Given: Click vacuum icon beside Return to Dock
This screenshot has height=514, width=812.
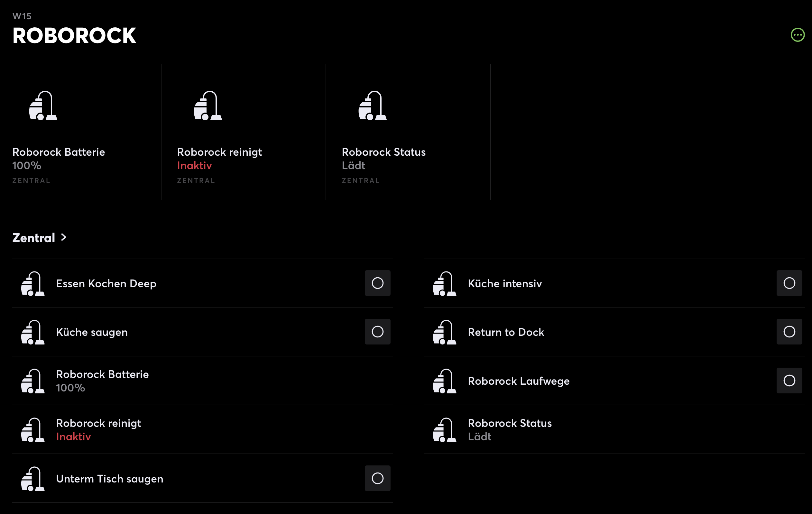Looking at the screenshot, I should coord(444,332).
